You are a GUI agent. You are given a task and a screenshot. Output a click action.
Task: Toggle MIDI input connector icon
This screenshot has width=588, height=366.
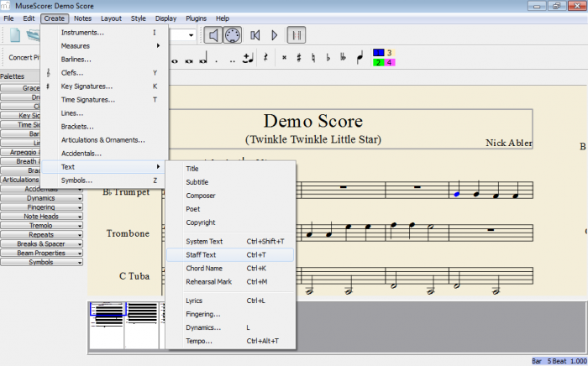pyautogui.click(x=232, y=35)
